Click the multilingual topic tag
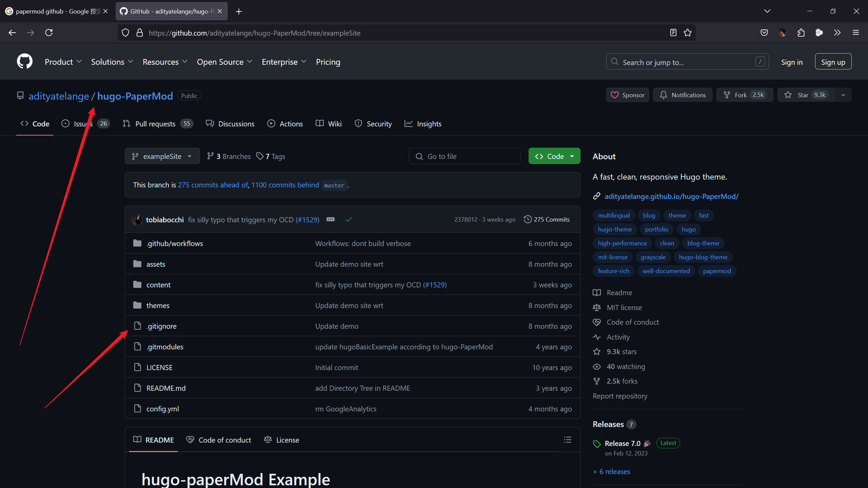The image size is (868, 488). 614,216
